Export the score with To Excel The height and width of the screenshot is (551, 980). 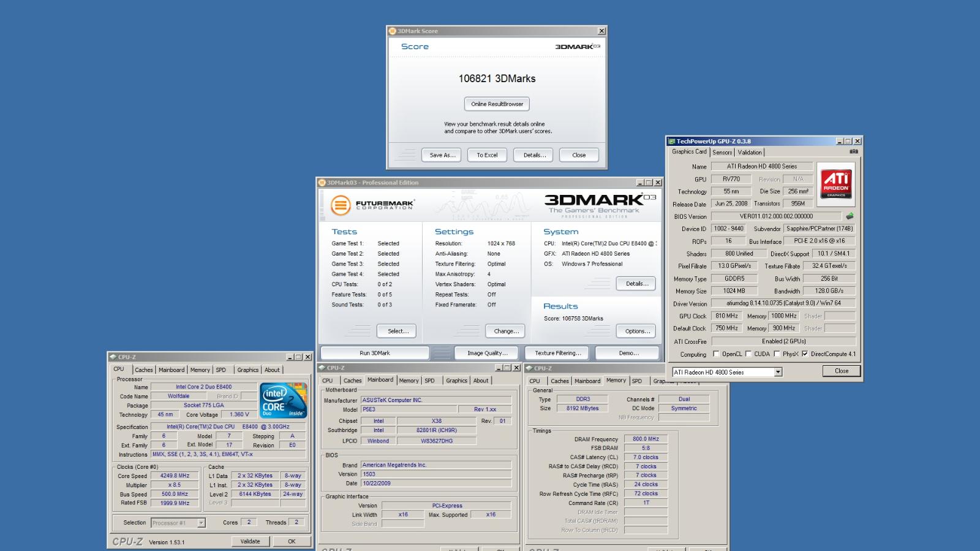[x=487, y=155]
